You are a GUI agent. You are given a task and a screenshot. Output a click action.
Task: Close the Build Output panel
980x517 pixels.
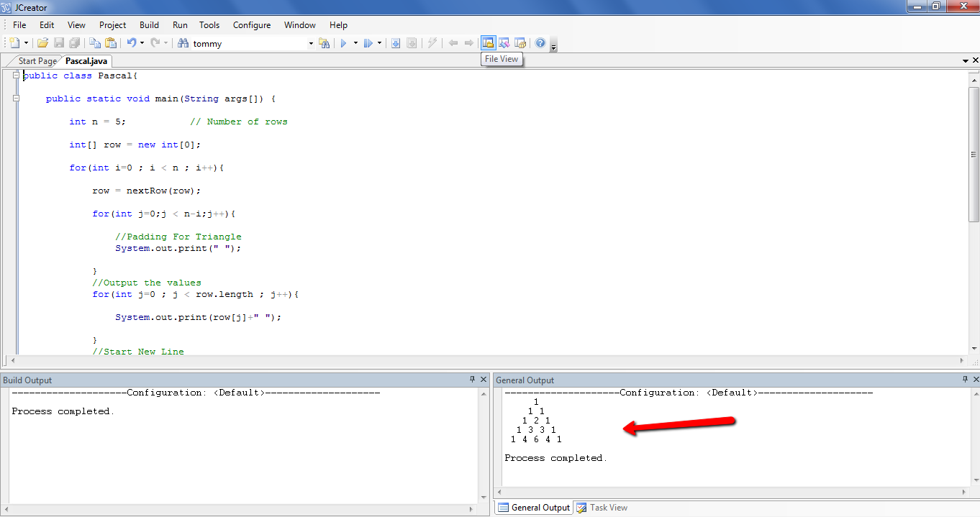483,380
